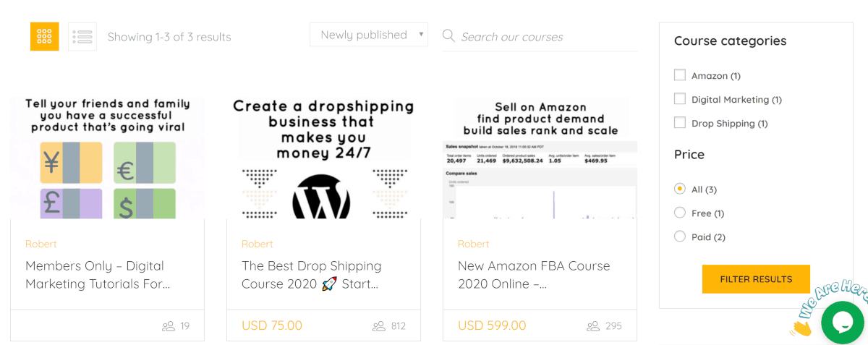The height and width of the screenshot is (345, 868).
Task: Open New Amazon FBA Course 2020 link
Action: coord(534,275)
